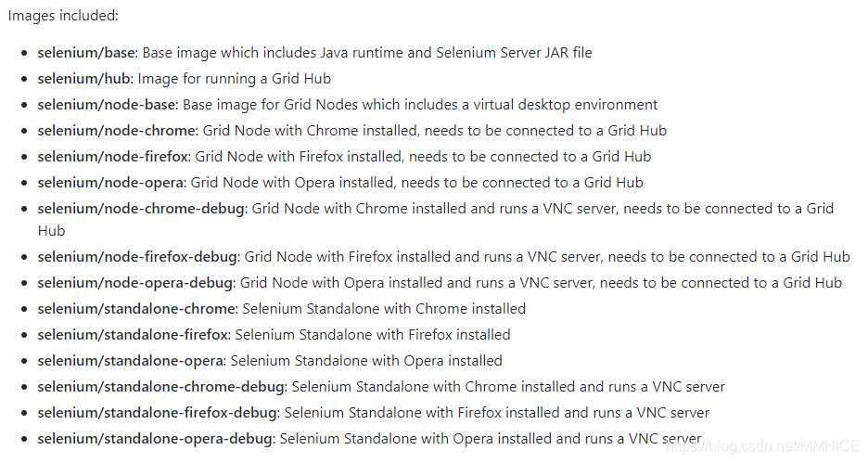The height and width of the screenshot is (463, 868).
Task: Click the selenium/standalone-opera bold text
Action: (131, 361)
